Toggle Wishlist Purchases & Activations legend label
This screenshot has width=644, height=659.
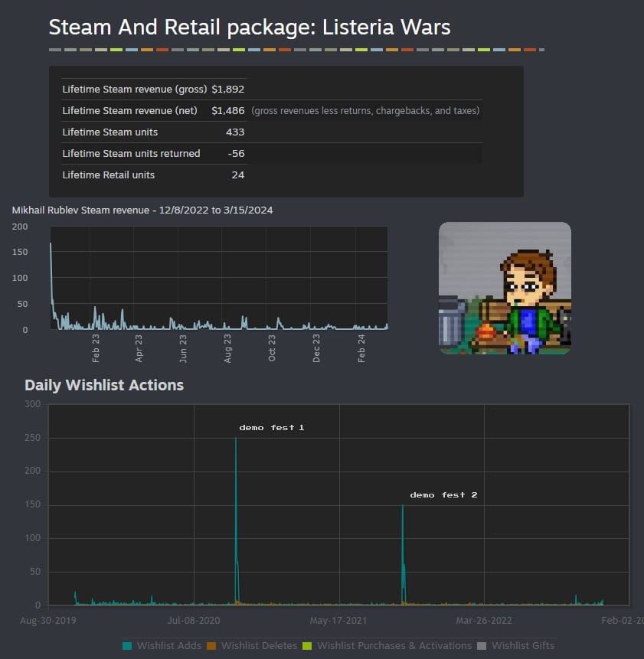(394, 645)
